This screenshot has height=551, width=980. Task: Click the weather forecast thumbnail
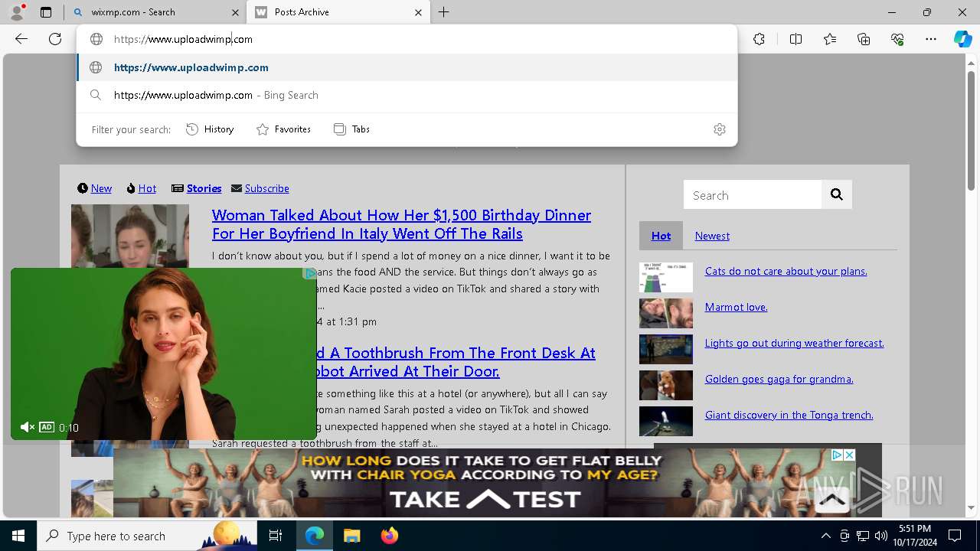666,350
